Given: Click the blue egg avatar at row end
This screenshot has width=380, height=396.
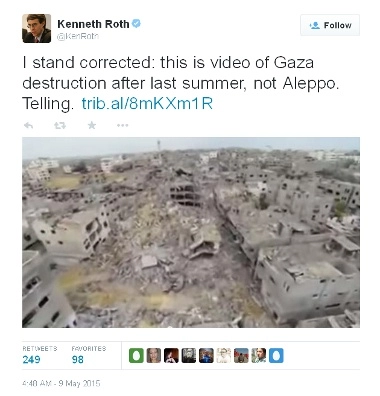Looking at the screenshot, I should coord(276,355).
